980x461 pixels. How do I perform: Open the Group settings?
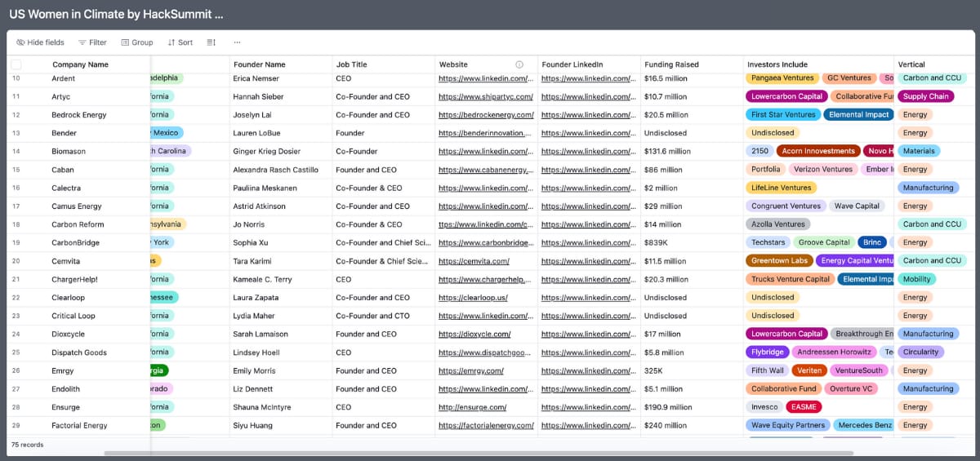point(137,42)
